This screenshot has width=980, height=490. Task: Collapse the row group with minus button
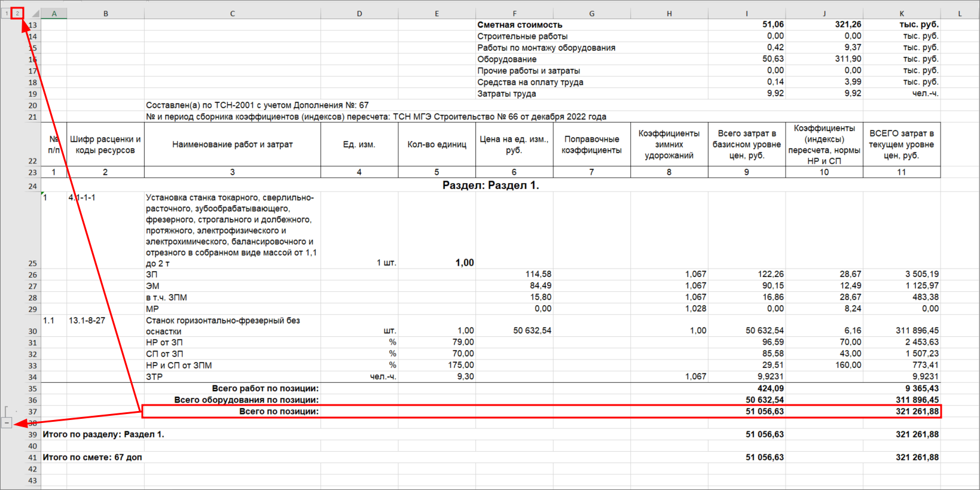(7, 423)
